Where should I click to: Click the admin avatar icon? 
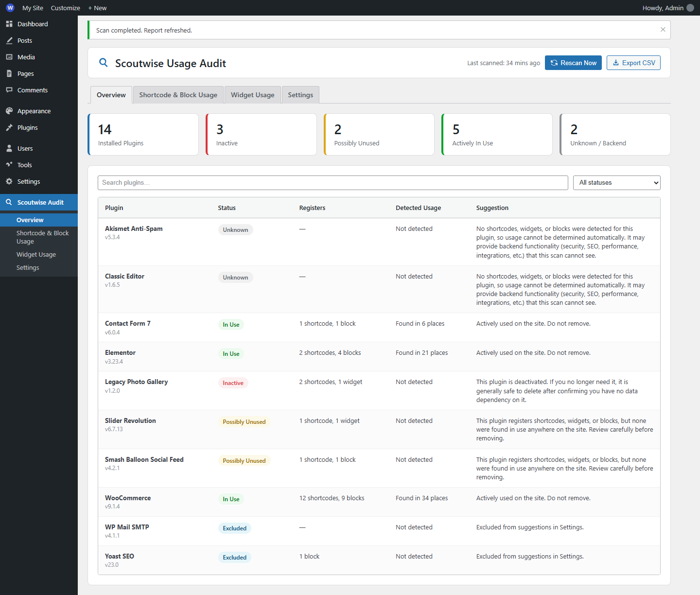[x=690, y=8]
